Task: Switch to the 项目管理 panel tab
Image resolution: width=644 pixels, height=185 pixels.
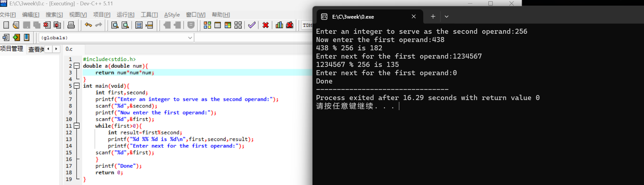Action: click(12, 49)
